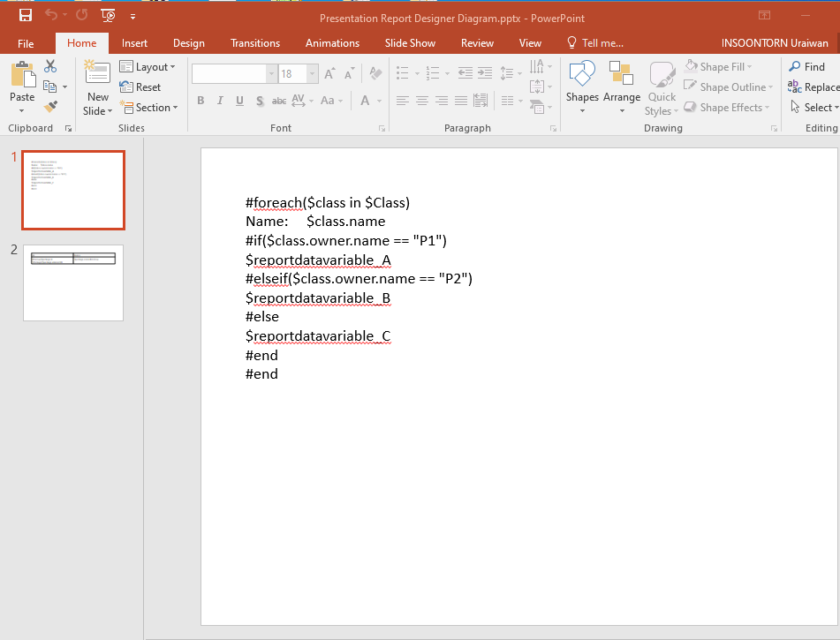Image resolution: width=840 pixels, height=640 pixels.
Task: Click the font name input box
Action: point(229,74)
